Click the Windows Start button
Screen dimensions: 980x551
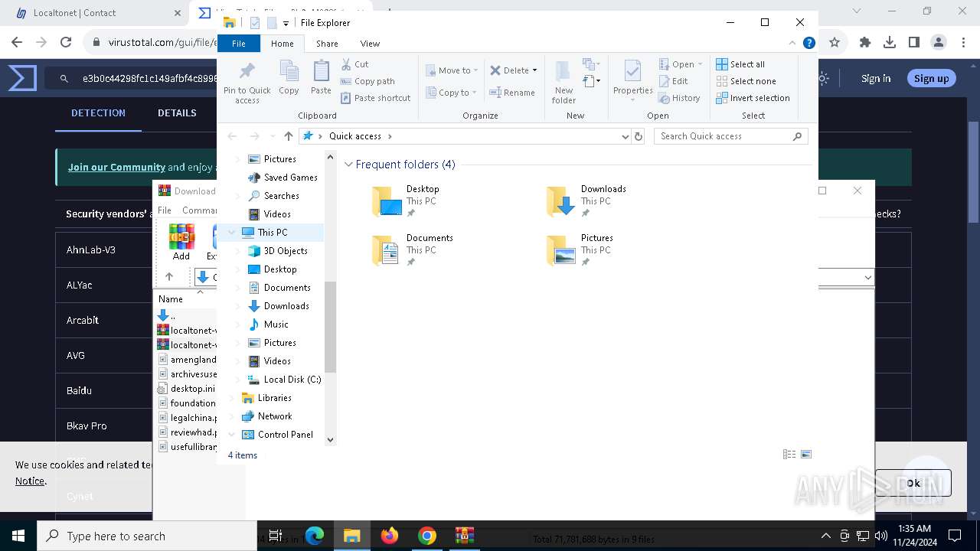click(x=18, y=536)
